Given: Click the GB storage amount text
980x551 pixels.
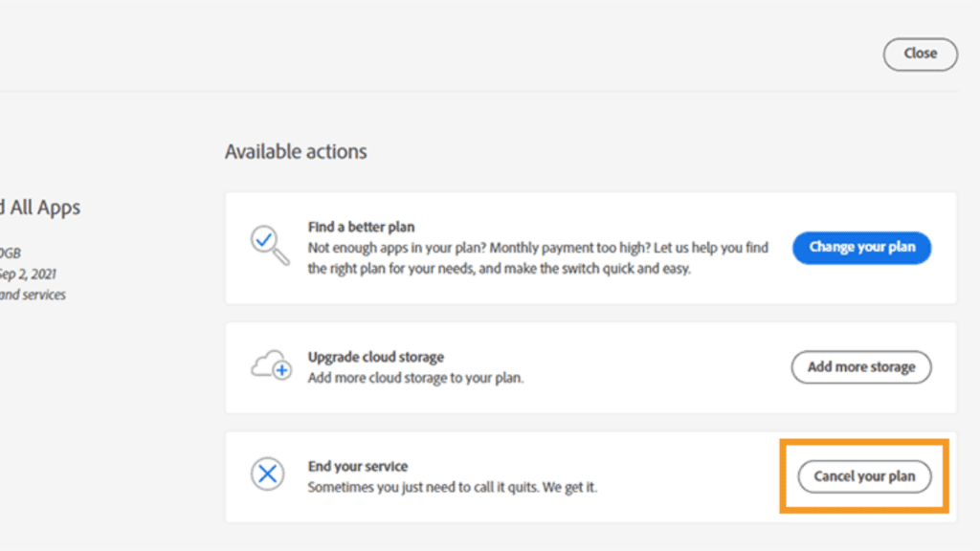Looking at the screenshot, I should [x=11, y=253].
